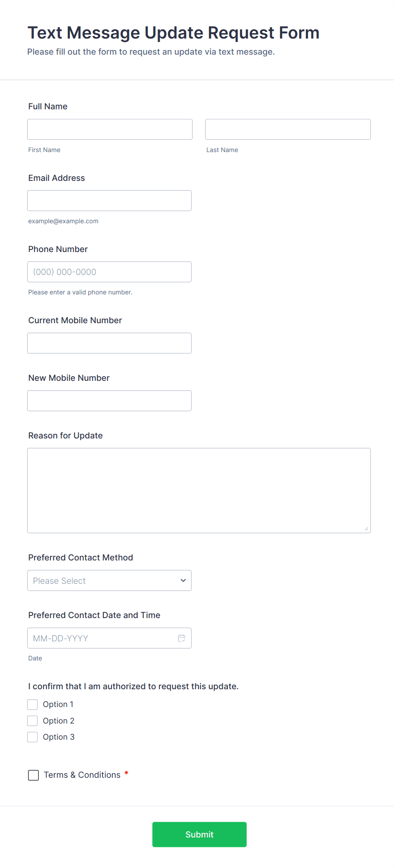Click inside the Reason for Update textarea

(x=199, y=490)
